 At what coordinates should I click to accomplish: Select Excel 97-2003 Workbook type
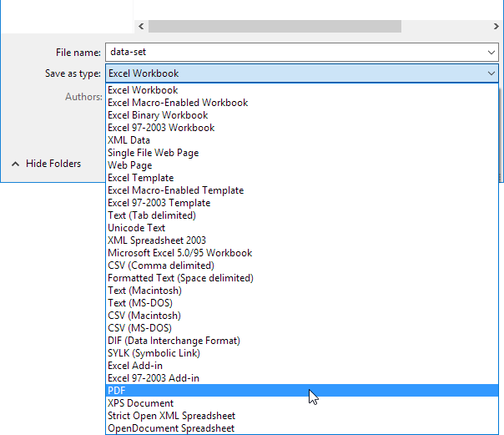coord(161,128)
